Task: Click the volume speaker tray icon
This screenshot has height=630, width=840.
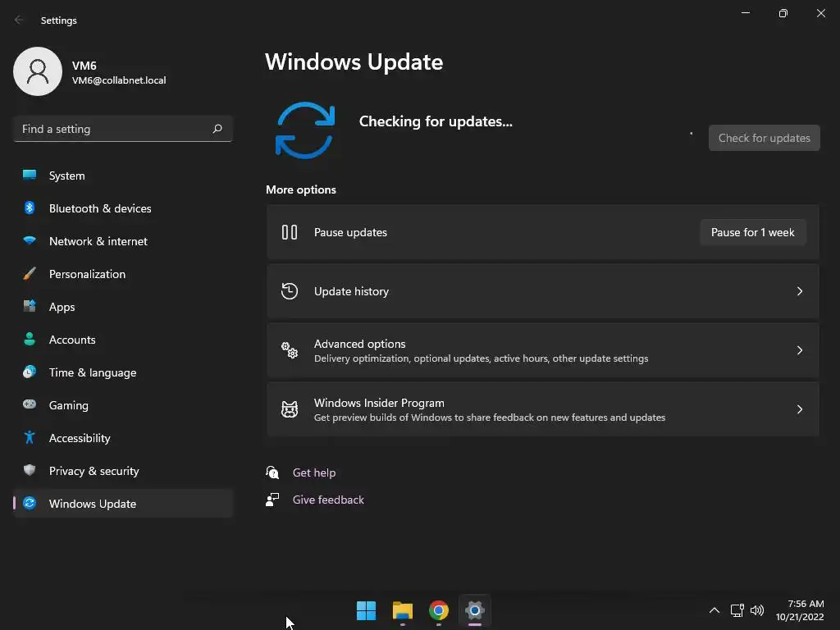Action: coord(757,610)
